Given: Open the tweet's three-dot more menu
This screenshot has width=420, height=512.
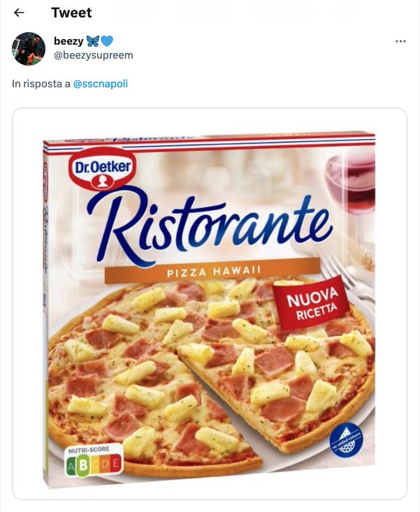Looking at the screenshot, I should click(400, 41).
